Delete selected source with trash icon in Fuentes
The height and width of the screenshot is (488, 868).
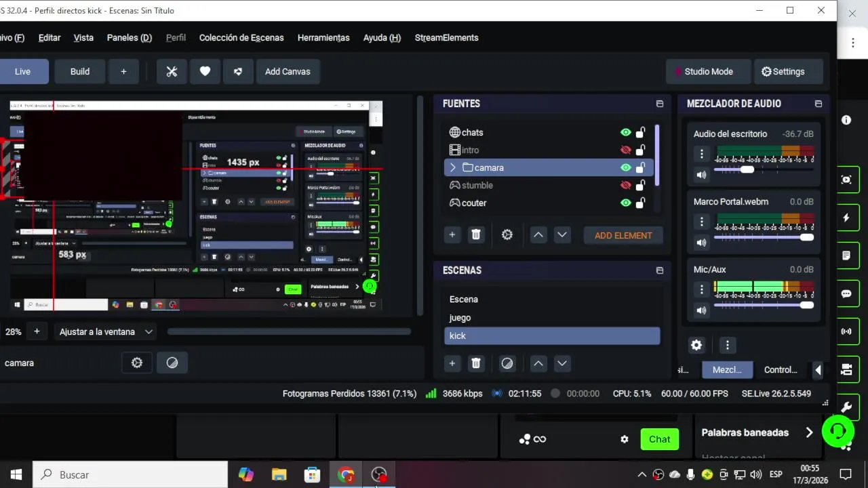476,235
